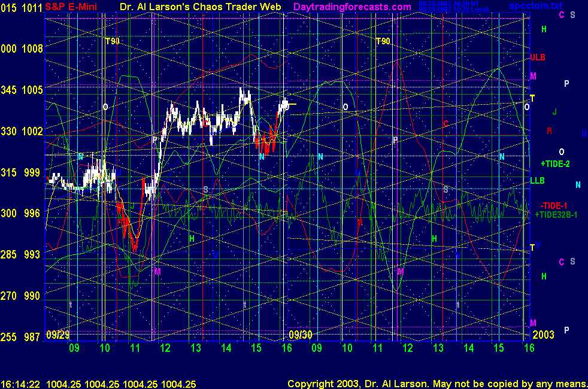Select the '09/29/2003 15:20 Local' timestamp

[x=453, y=9]
